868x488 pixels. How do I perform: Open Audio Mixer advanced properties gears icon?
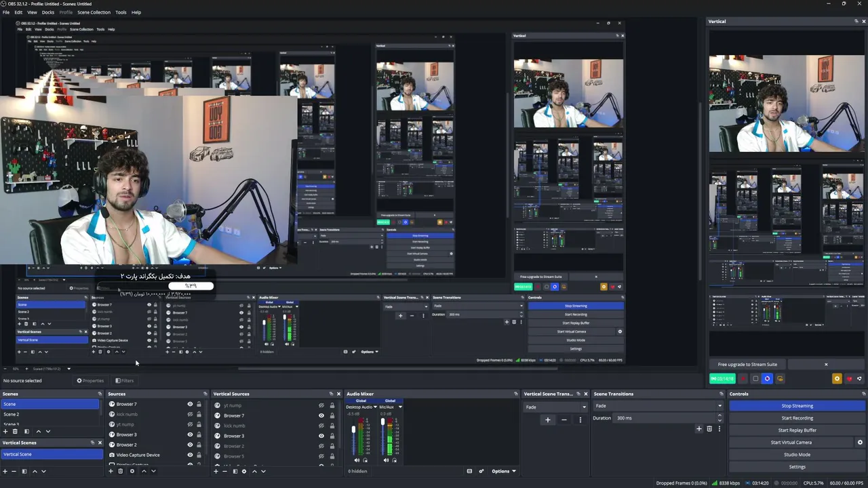pyautogui.click(x=481, y=471)
